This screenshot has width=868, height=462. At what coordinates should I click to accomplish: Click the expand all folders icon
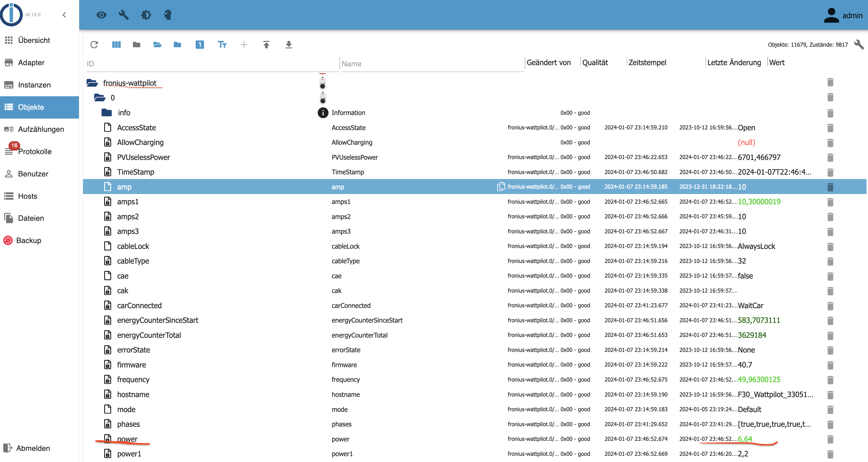click(x=157, y=45)
